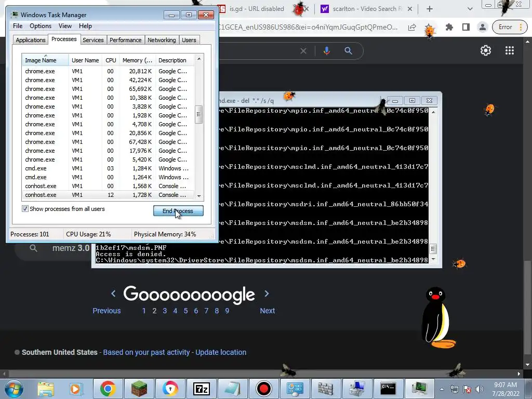This screenshot has width=532, height=399.
Task: Click process list scroll up arrow
Action: [199, 59]
